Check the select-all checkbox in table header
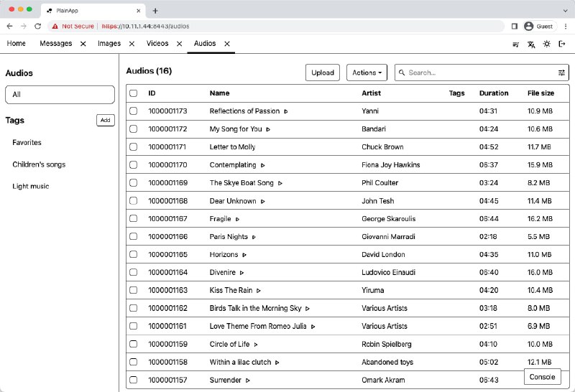Screen dimensions: 575x392 click(133, 93)
